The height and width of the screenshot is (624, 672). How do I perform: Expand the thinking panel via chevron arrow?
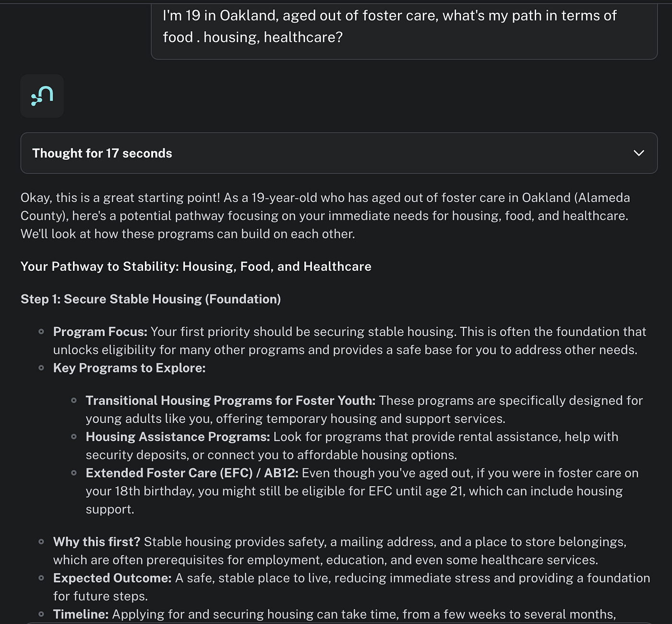(638, 153)
